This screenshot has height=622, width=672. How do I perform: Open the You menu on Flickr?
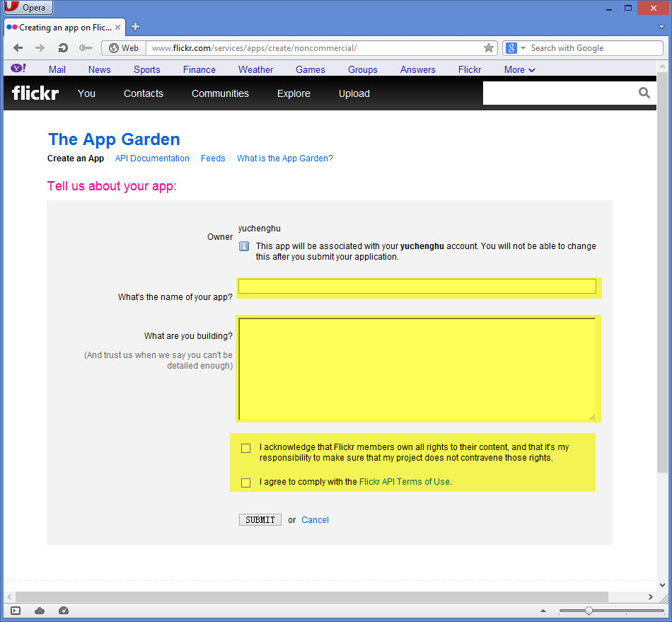tap(86, 93)
